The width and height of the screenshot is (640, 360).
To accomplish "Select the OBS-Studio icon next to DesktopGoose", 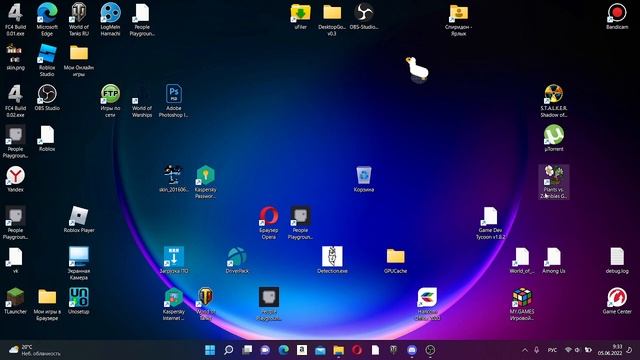I will [x=364, y=16].
